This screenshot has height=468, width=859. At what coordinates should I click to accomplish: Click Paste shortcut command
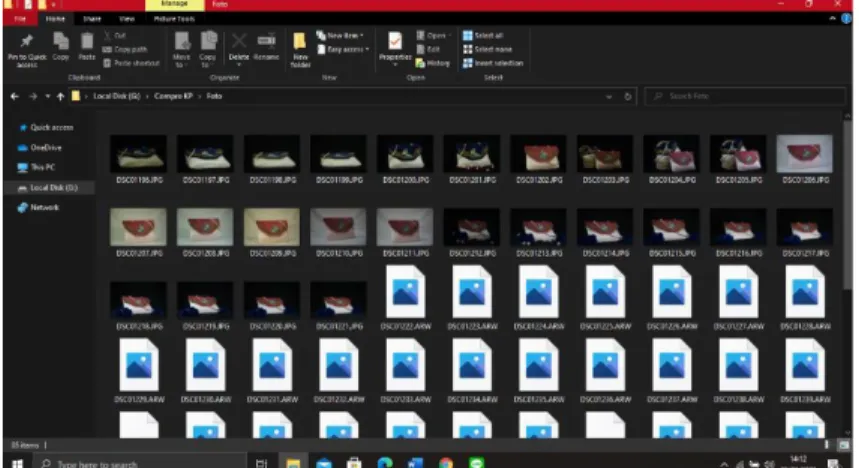131,63
